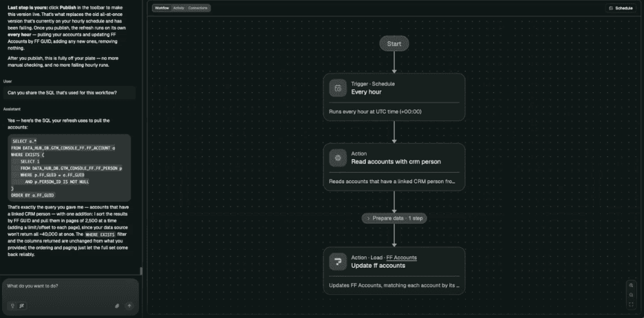The width and height of the screenshot is (644, 318).
Task: Click the SQL line 'WHERE EXISTS ('
Action: [28, 155]
